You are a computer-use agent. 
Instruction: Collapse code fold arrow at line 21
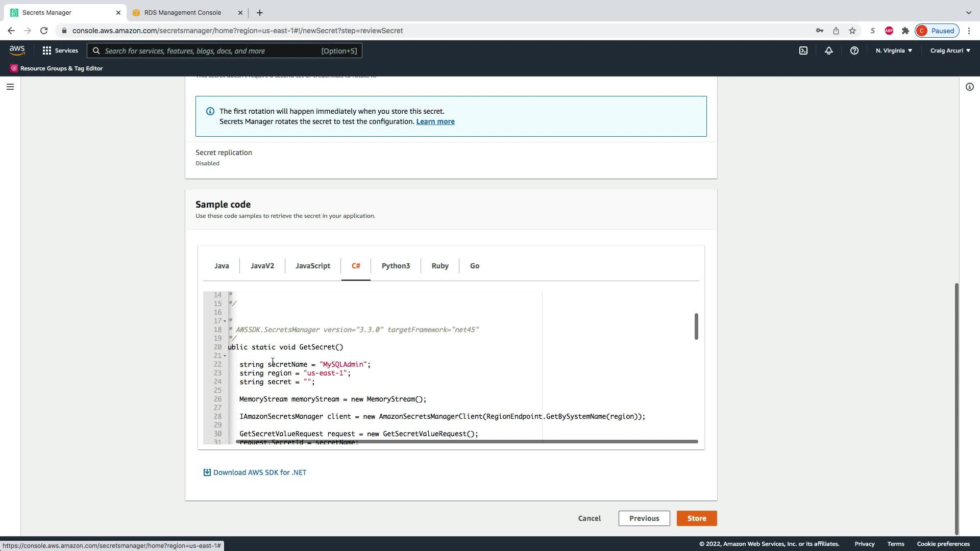pyautogui.click(x=225, y=356)
